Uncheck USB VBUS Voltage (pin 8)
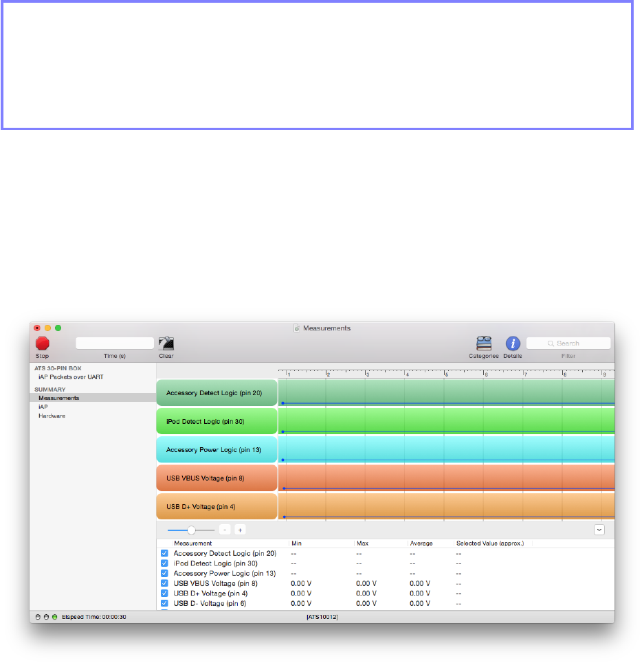This screenshot has height=665, width=644. [x=164, y=583]
